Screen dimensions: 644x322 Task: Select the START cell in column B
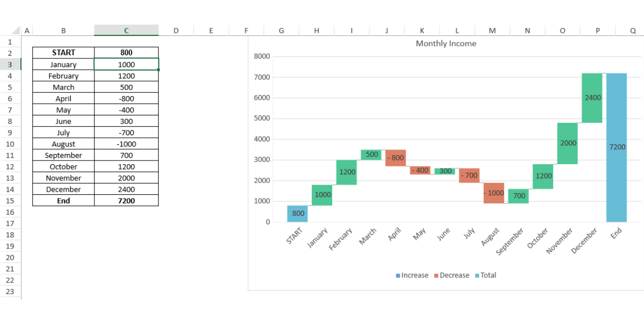63,53
